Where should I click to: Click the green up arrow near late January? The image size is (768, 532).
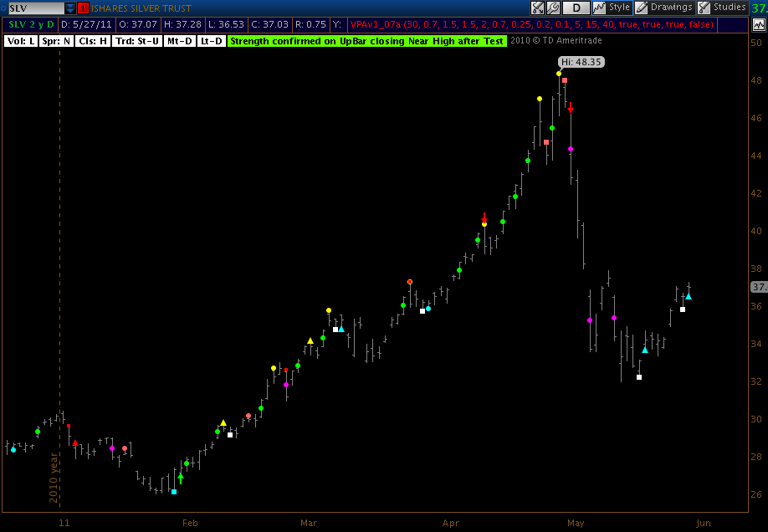pyautogui.click(x=181, y=478)
